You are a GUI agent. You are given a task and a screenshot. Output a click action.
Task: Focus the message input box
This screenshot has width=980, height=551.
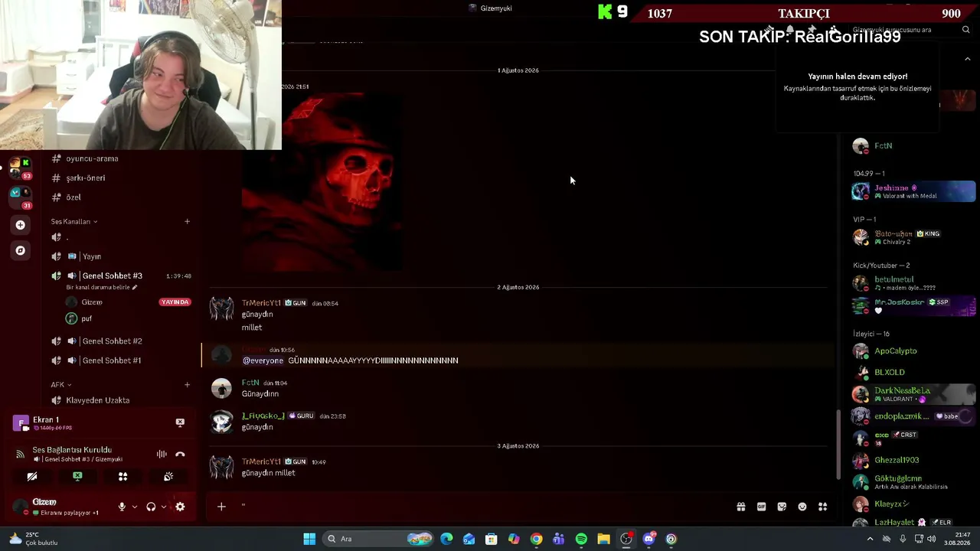482,507
